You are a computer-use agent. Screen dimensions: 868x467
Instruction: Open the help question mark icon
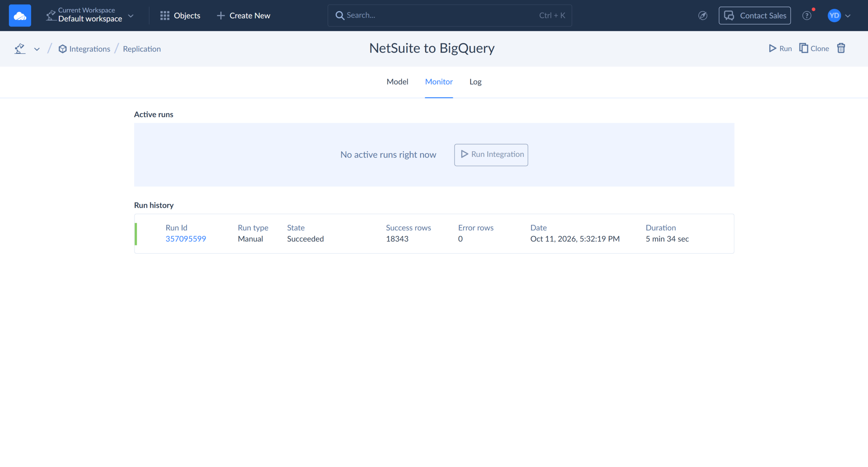[x=807, y=16]
